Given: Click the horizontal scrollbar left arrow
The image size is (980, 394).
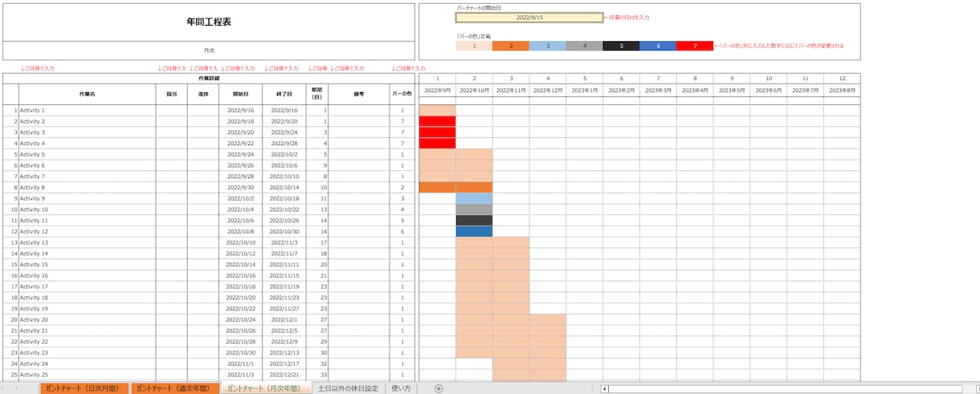Looking at the screenshot, I should (605, 388).
